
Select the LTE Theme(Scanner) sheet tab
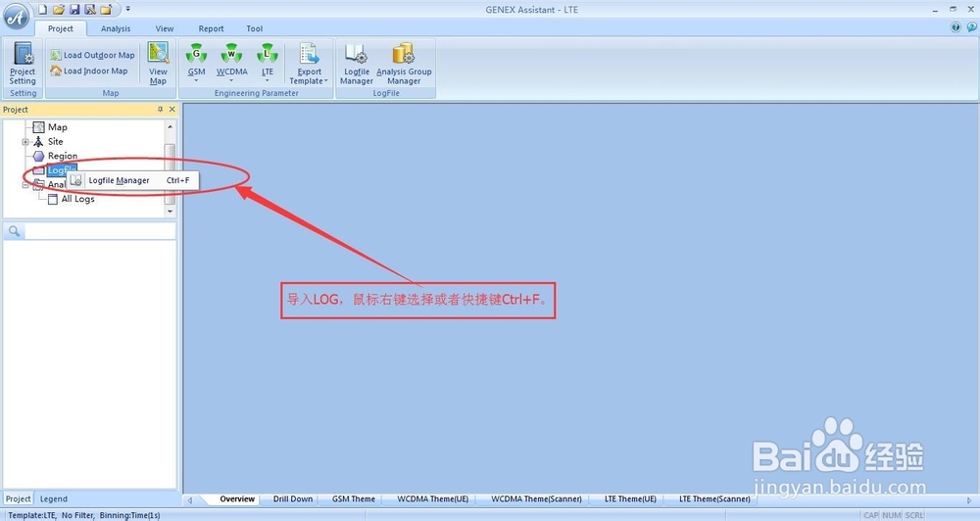[715, 498]
